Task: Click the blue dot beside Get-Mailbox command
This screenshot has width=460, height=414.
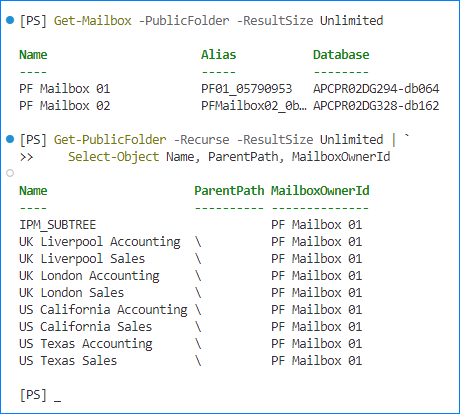Action: click(x=10, y=20)
